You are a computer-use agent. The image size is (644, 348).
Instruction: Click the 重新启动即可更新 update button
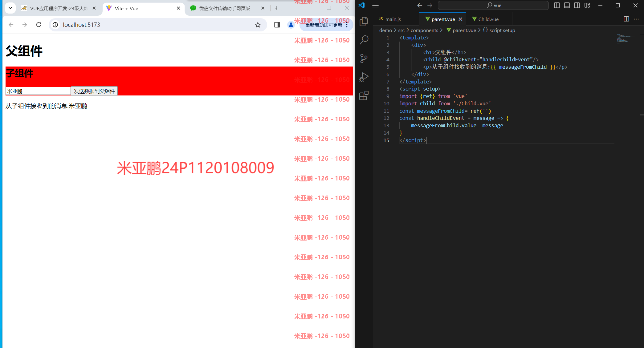tap(326, 25)
